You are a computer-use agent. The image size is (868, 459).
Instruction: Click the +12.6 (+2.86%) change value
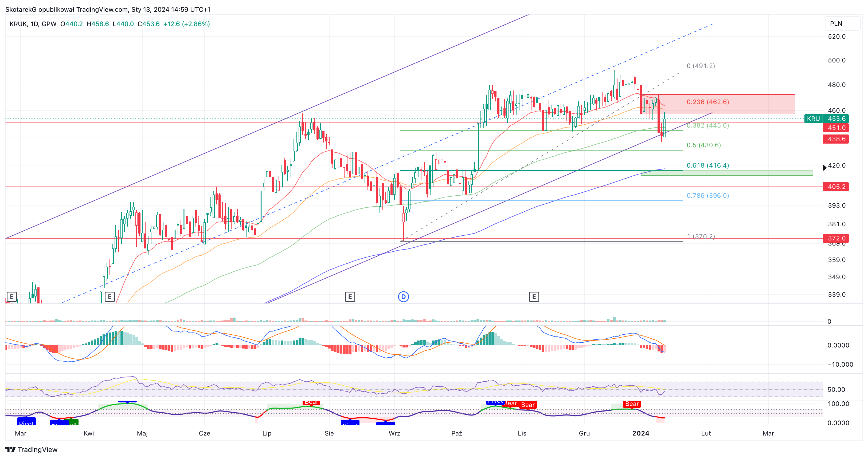pyautogui.click(x=186, y=24)
